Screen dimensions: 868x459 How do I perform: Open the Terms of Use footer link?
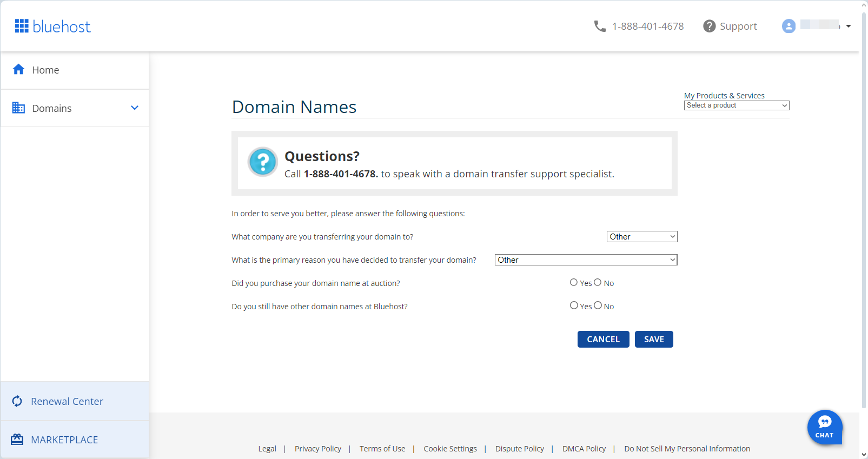pos(382,449)
